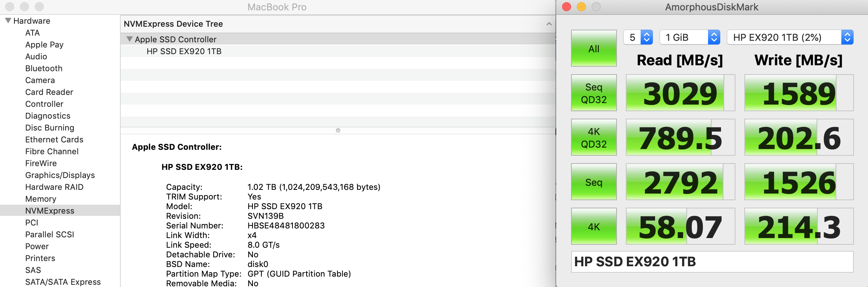This screenshot has height=287, width=868.
Task: Click the pane splitter handle dot
Action: coord(338,131)
